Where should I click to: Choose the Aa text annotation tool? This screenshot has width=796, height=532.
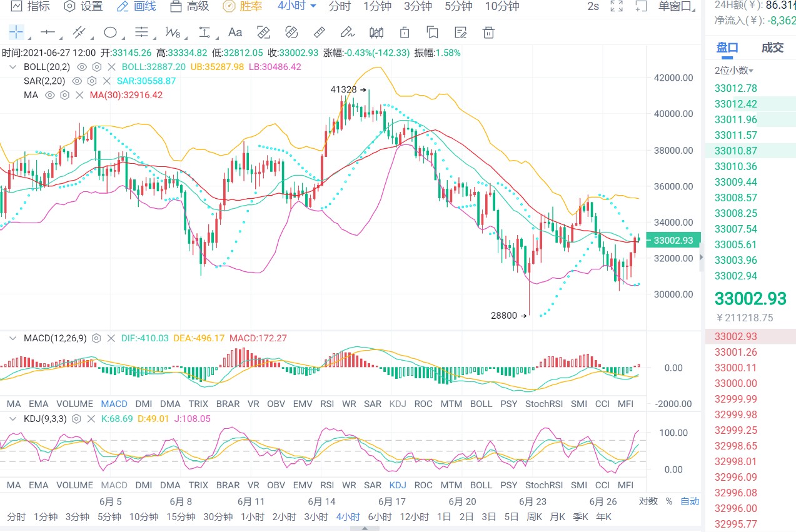click(235, 33)
